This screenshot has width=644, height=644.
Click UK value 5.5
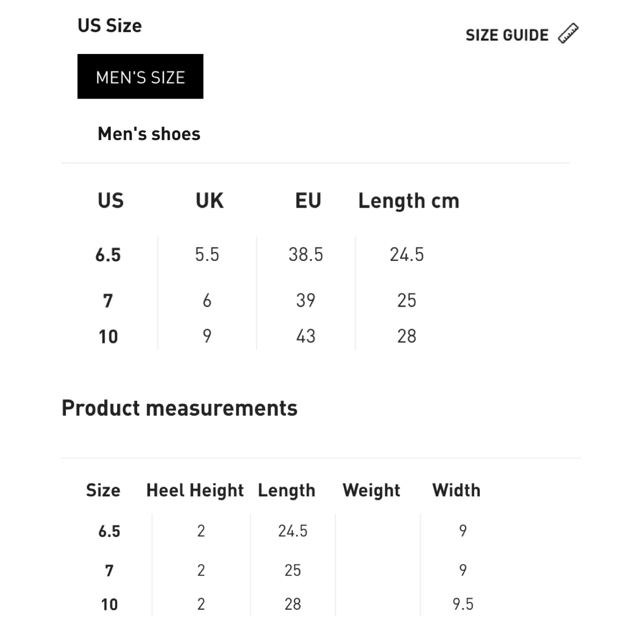(x=207, y=254)
